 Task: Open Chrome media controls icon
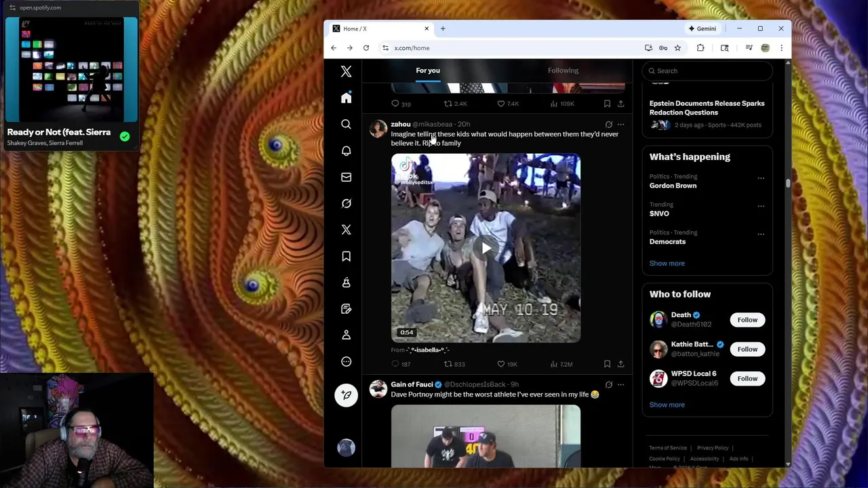tap(749, 48)
